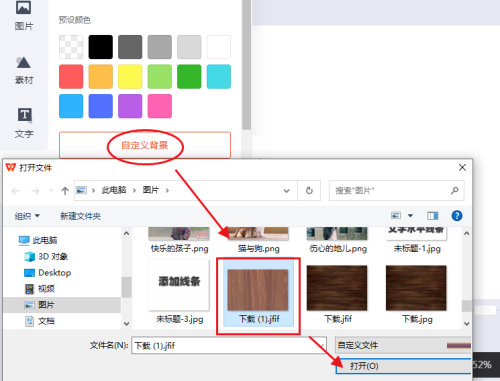The image size is (500, 381).
Task: Open the 素材 materials tool
Action: click(x=24, y=71)
